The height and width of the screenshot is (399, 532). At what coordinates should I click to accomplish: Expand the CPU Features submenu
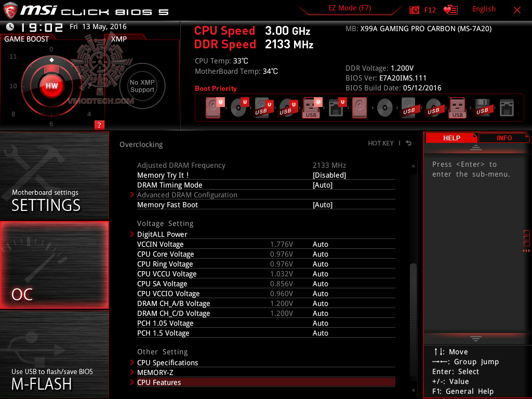(266, 382)
